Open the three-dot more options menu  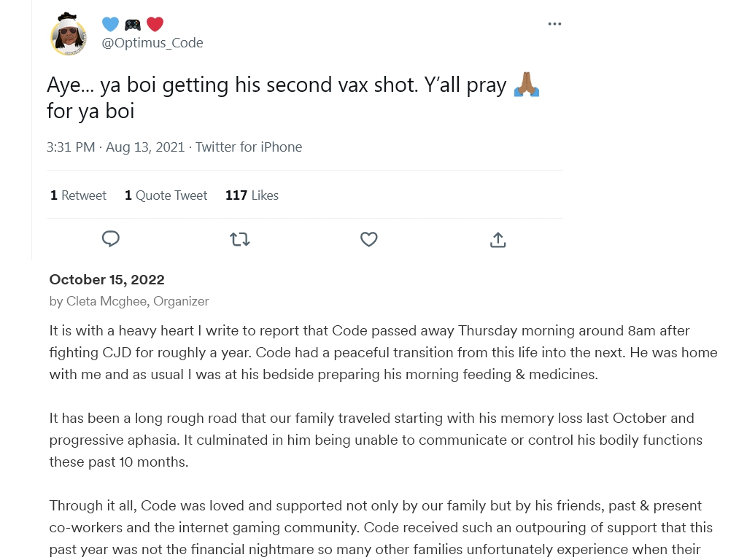(554, 24)
